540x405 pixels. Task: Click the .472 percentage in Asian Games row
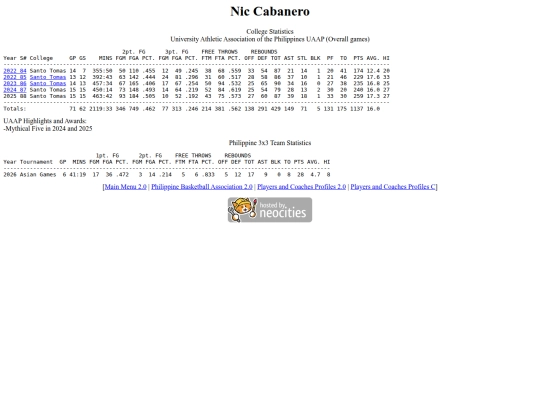click(x=122, y=175)
